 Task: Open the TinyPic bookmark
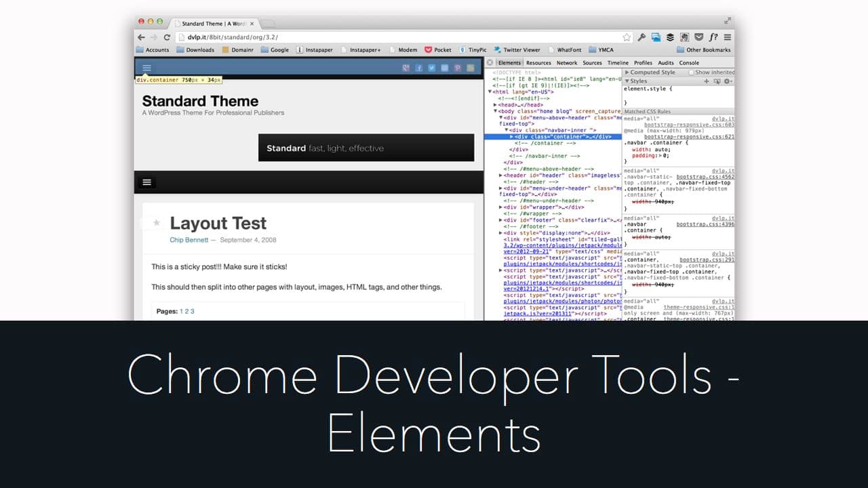[x=473, y=49]
